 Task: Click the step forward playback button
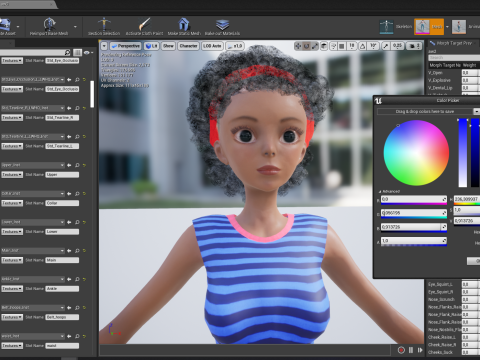[x=420, y=350]
